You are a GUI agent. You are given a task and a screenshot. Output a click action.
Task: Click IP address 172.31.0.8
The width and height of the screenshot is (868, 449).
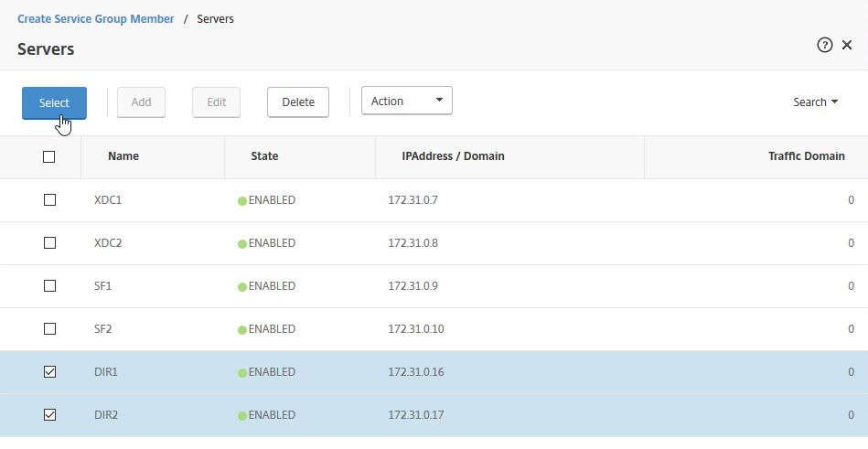[413, 243]
